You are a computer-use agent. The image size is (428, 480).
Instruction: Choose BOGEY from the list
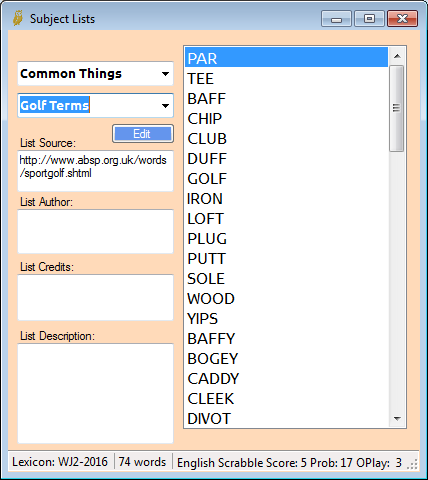(x=286, y=359)
